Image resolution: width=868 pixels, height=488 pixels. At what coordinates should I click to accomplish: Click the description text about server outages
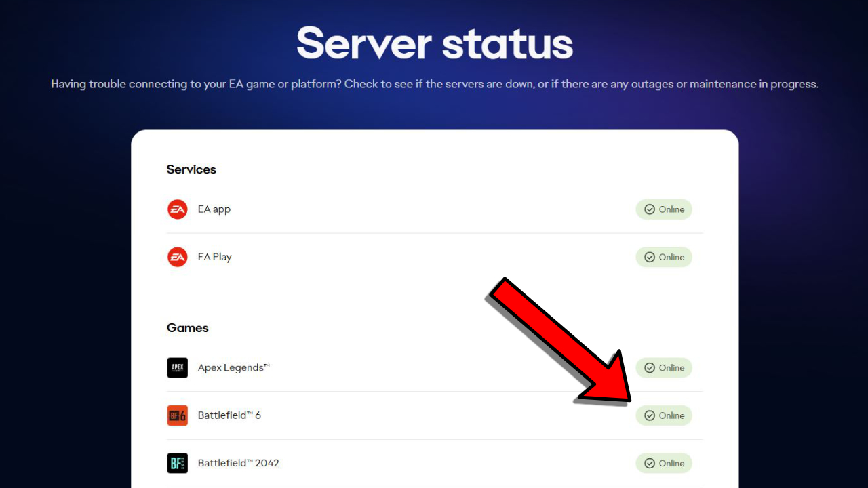(x=435, y=85)
